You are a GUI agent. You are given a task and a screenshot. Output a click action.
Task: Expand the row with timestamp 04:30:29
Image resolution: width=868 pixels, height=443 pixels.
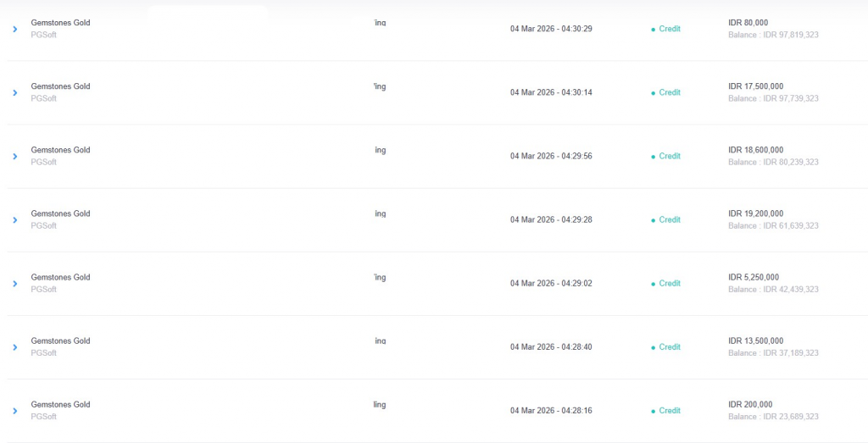(14, 29)
